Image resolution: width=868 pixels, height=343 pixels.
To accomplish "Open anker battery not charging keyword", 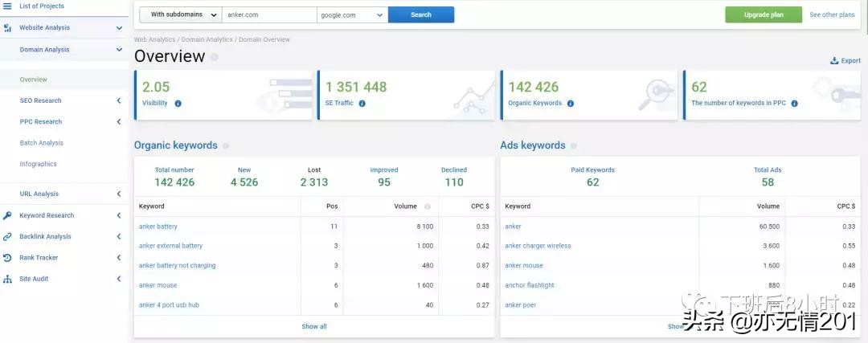I will click(x=177, y=266).
